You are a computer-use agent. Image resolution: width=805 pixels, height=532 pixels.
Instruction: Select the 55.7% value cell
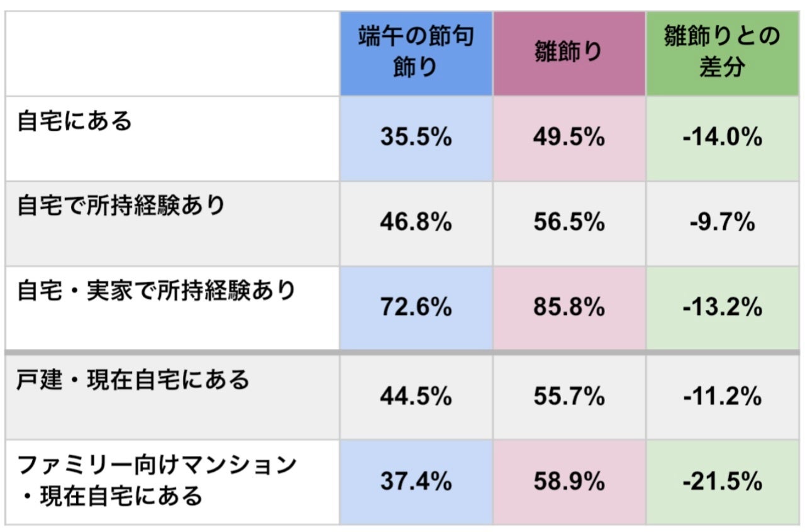tap(569, 397)
